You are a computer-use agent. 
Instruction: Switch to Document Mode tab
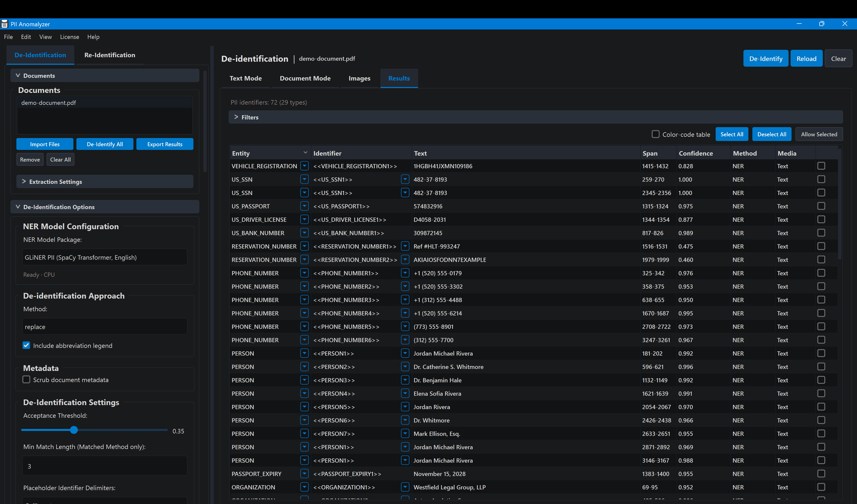click(305, 78)
